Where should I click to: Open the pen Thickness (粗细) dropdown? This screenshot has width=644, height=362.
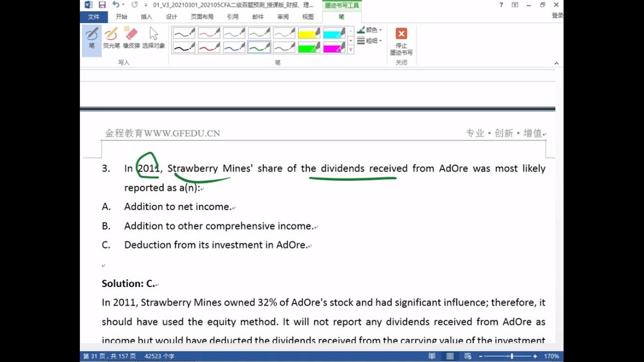(x=370, y=41)
